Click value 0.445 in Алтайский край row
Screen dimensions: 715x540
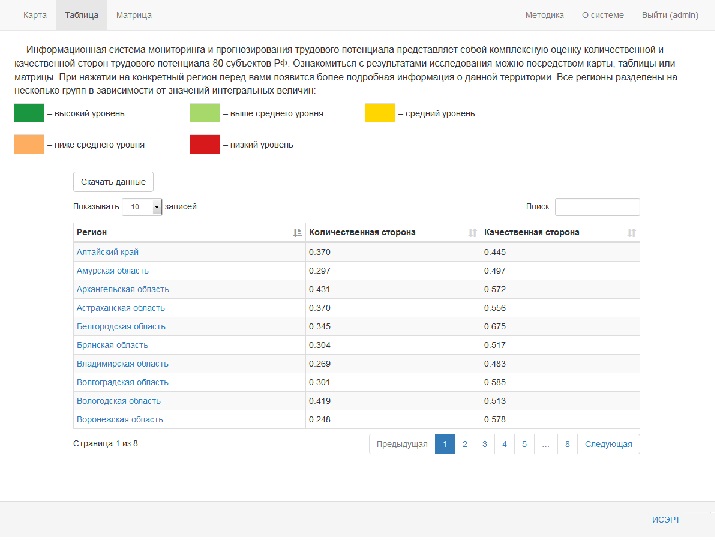[495, 252]
